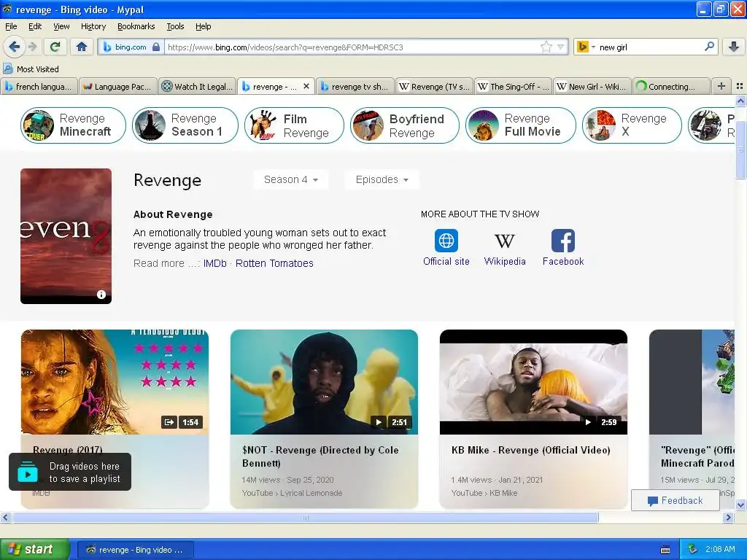Click the revenge - Bing video taskbar button
The image size is (747, 560).
click(135, 550)
